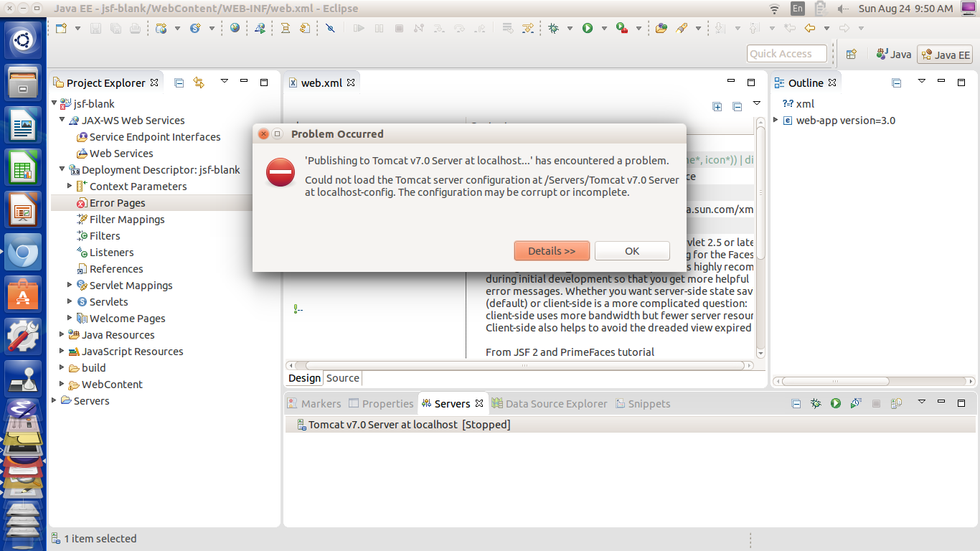The image size is (980, 551).
Task: Open Chromium browser from the launcher
Action: [x=23, y=252]
